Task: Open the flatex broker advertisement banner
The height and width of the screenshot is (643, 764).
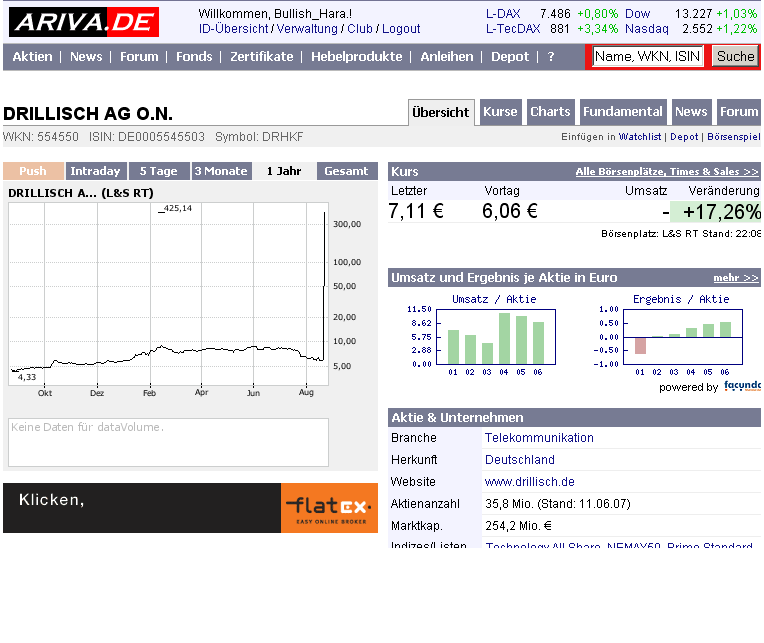Action: point(191,508)
